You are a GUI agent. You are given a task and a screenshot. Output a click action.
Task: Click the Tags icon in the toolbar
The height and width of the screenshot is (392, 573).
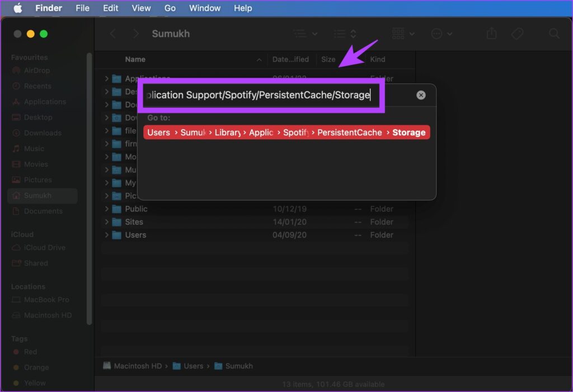tap(516, 34)
